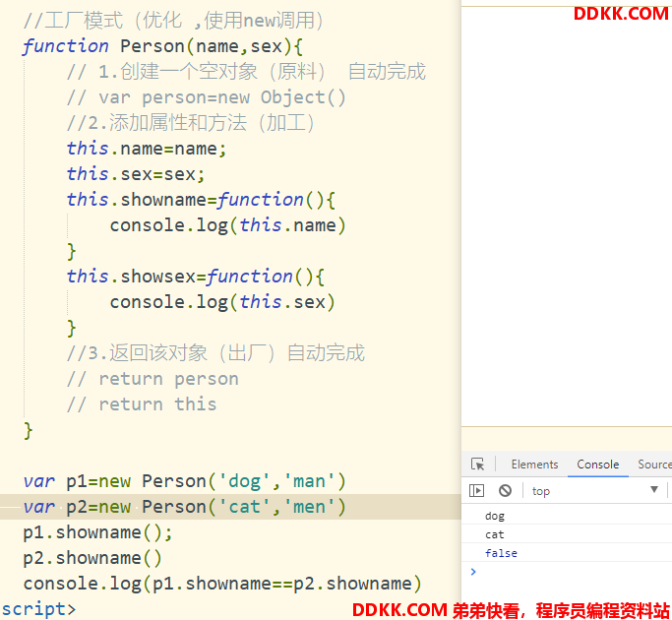Click the highlighted line 'var p2=new Person('cat','men')'
672x620 pixels.
[x=184, y=507]
